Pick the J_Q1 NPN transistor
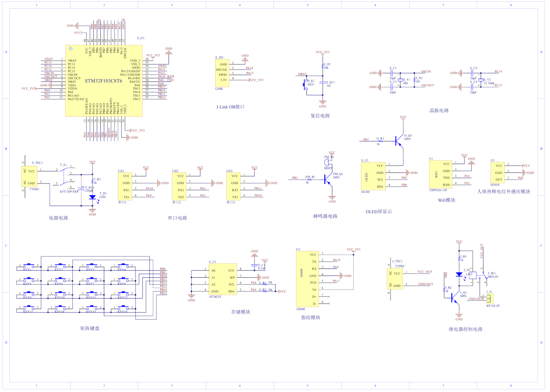Image resolution: width=550 pixels, height=392 pixels. tap(455, 298)
